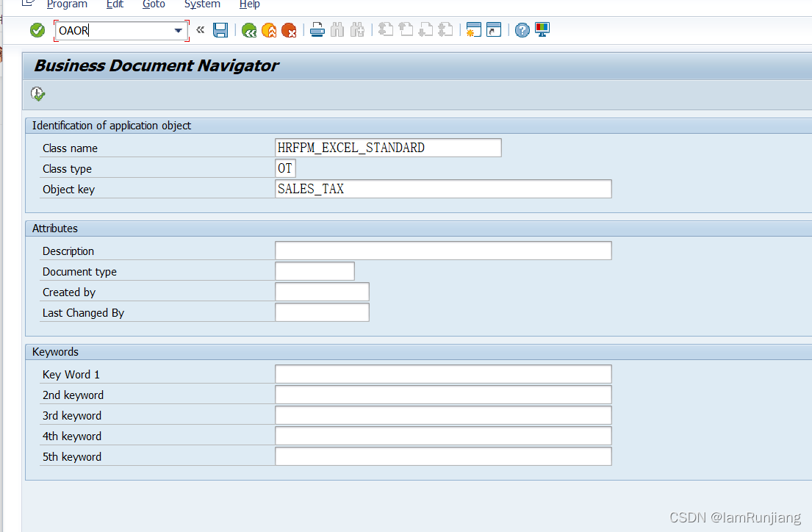The image size is (812, 532).
Task: Click the red Cancel icon
Action: [x=289, y=31]
